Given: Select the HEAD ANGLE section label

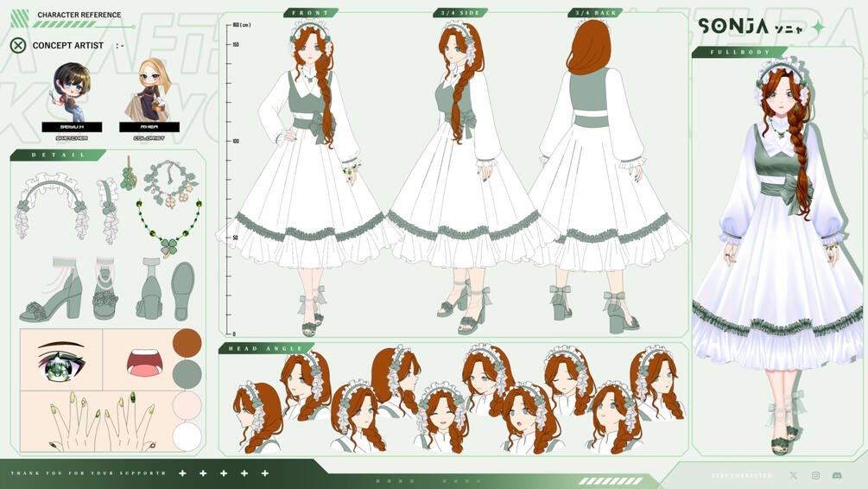Looking at the screenshot, I should click(266, 348).
